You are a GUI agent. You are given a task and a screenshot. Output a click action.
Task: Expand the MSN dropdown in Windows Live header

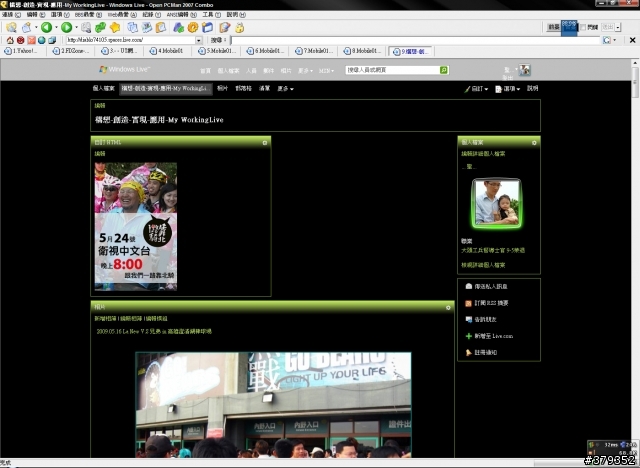coord(326,71)
